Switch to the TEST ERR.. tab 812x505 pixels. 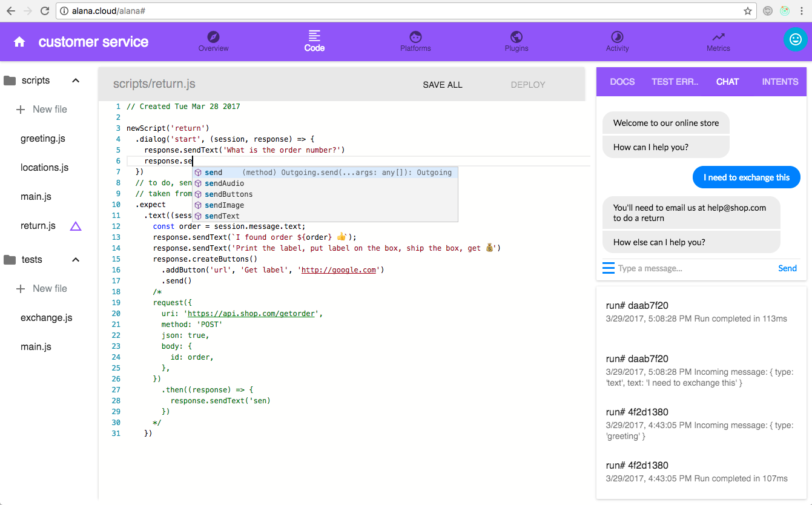click(675, 82)
